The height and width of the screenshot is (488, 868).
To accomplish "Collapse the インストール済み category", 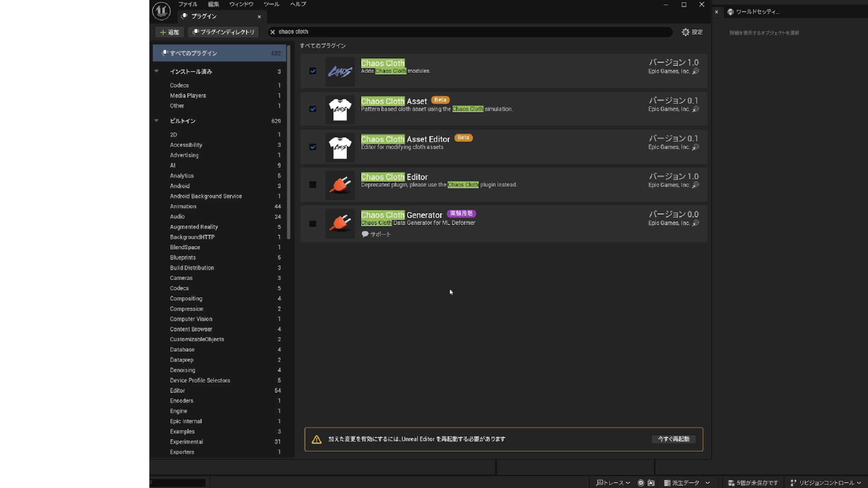I will point(156,71).
